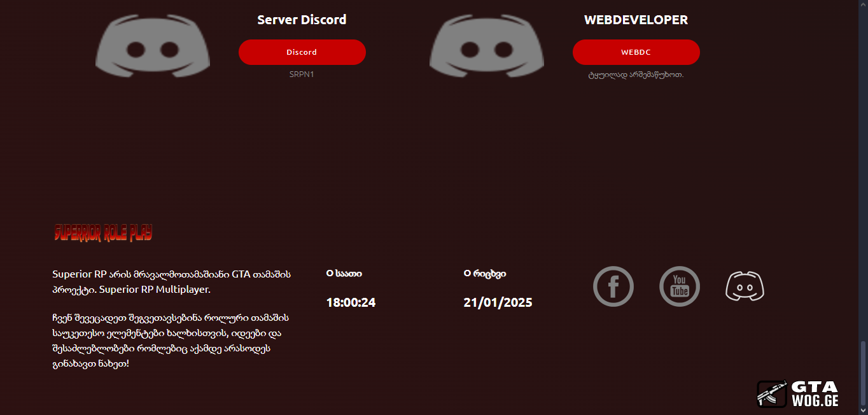
Task: Click the Server Discord heading
Action: 302,20
